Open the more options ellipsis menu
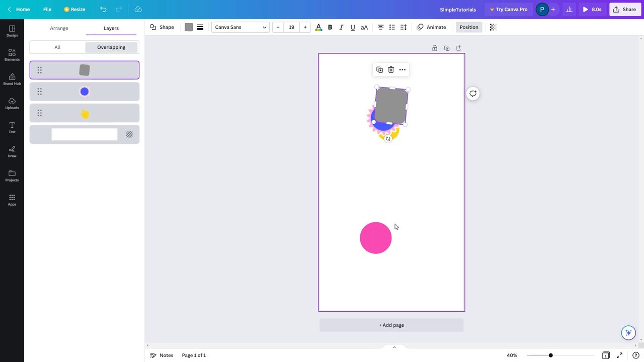The height and width of the screenshot is (362, 644). [403, 70]
